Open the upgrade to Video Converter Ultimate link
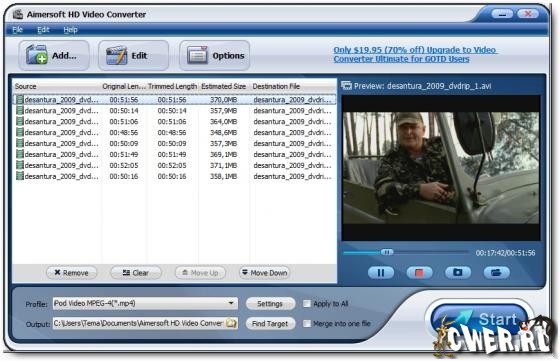Image resolution: width=560 pixels, height=361 pixels. (415, 54)
